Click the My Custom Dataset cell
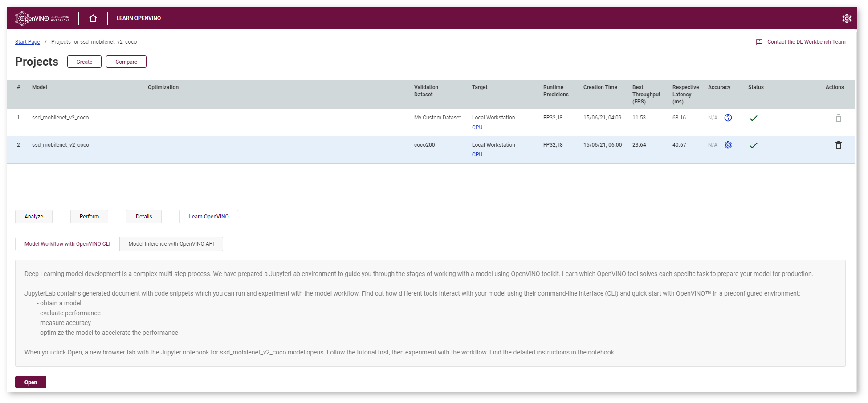This screenshot has height=403, width=868. tap(437, 118)
